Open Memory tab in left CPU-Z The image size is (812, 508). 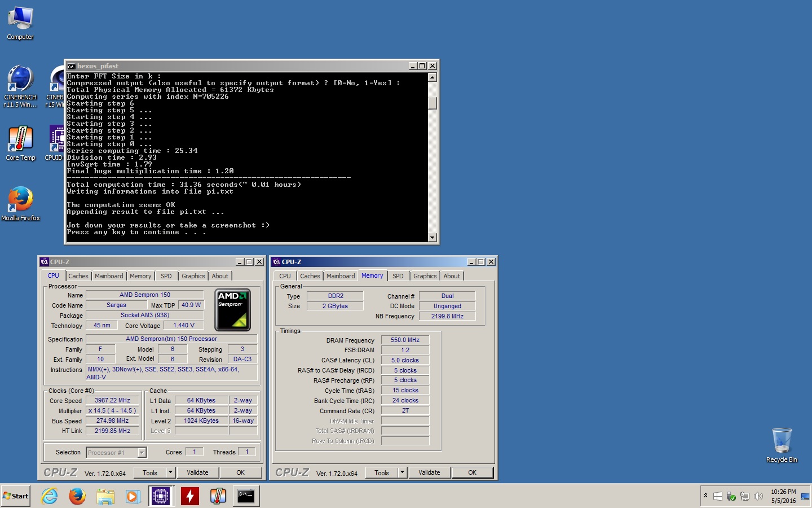[140, 276]
